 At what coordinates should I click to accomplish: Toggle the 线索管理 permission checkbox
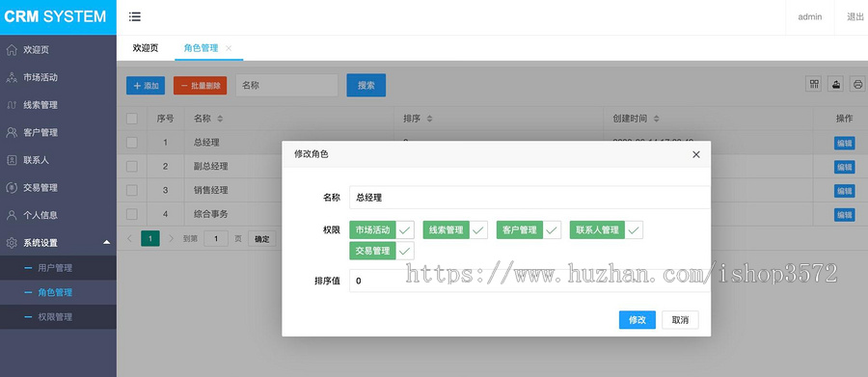click(x=455, y=229)
